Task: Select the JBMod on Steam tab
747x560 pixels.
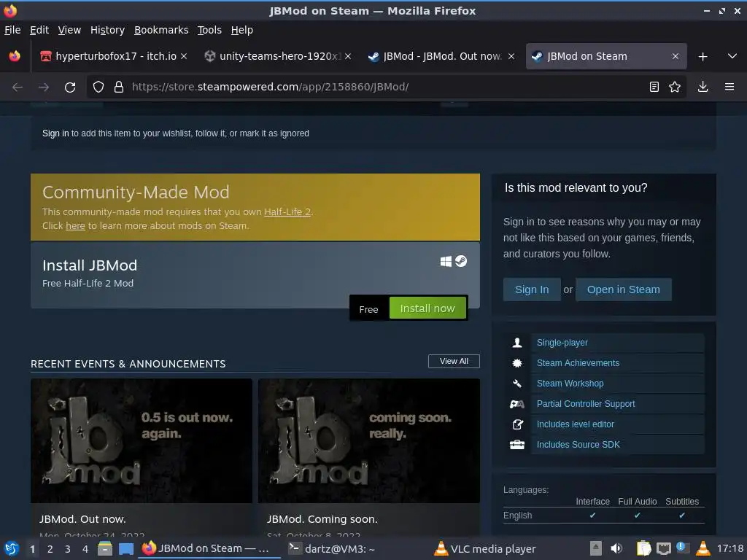Action: pos(606,56)
